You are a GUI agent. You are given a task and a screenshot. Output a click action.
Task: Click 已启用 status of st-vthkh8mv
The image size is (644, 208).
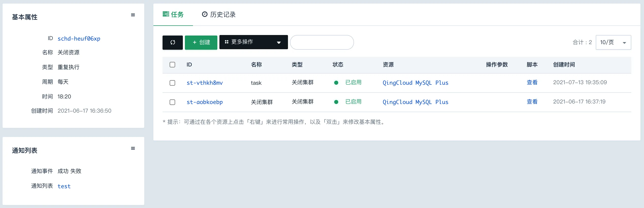pyautogui.click(x=353, y=82)
